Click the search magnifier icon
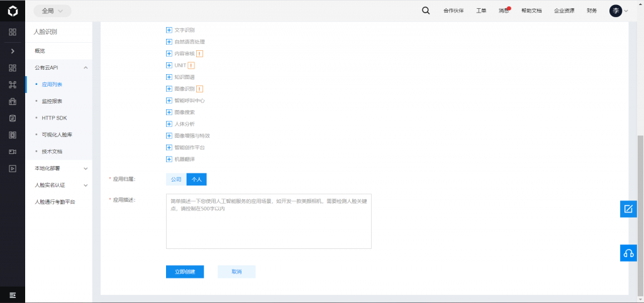Screen dimensions: 644x303 pyautogui.click(x=426, y=11)
